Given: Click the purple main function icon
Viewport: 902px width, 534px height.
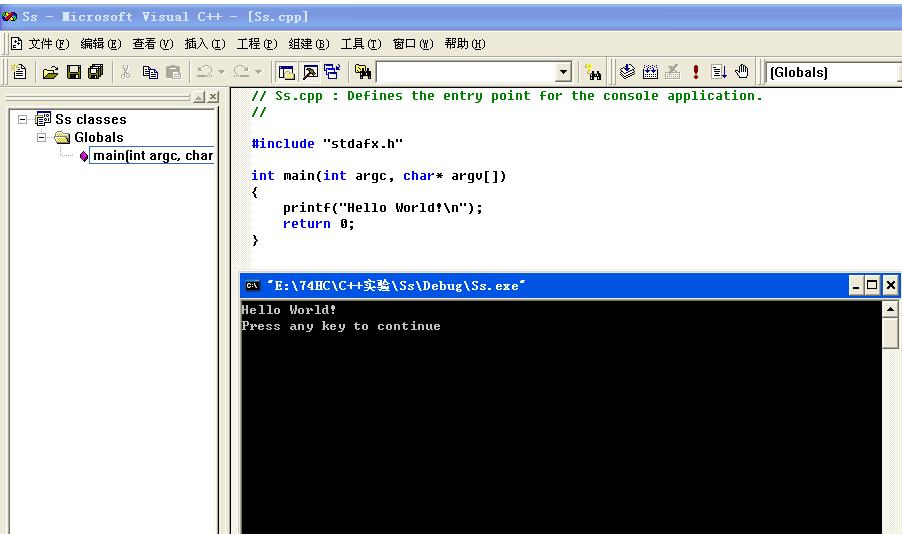Looking at the screenshot, I should click(84, 156).
